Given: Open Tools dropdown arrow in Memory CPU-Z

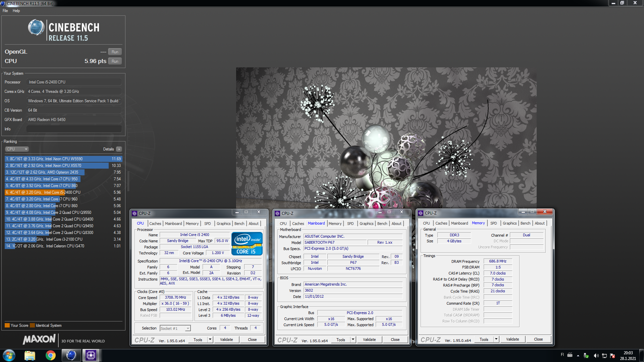Looking at the screenshot, I should point(496,339).
